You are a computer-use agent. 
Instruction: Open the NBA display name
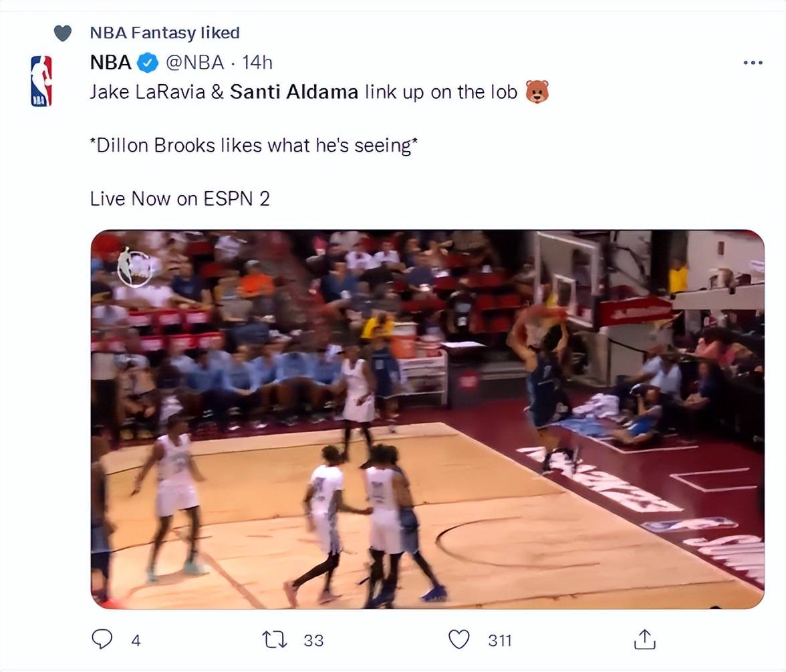tap(110, 63)
